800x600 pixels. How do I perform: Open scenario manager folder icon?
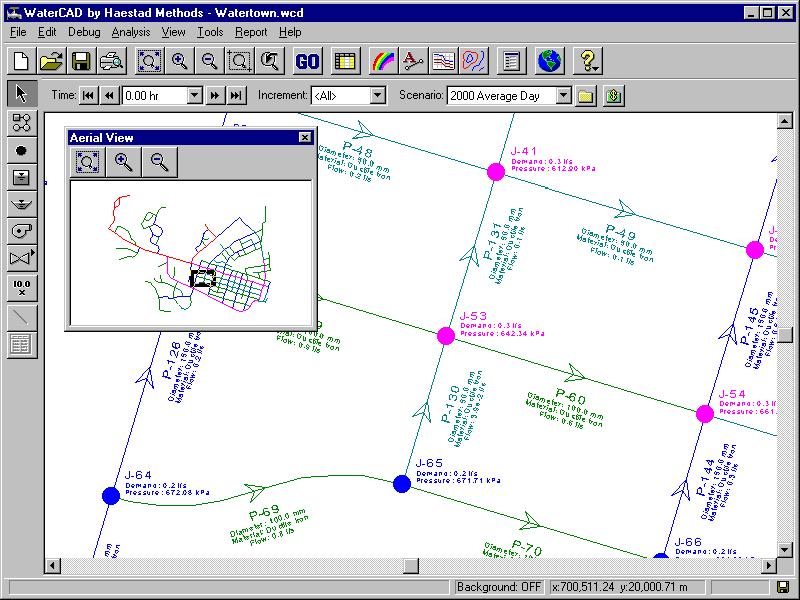click(x=586, y=95)
